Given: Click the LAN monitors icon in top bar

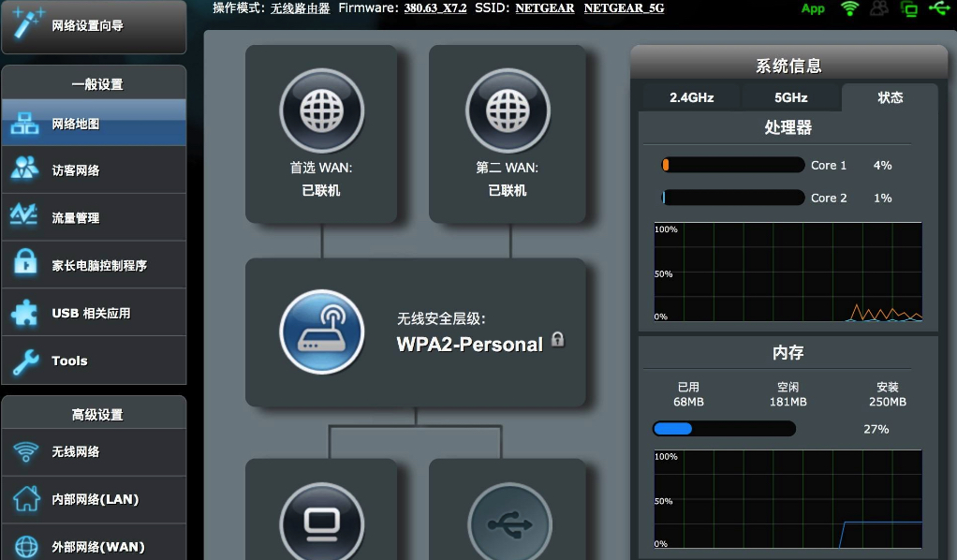Looking at the screenshot, I should (x=908, y=8).
